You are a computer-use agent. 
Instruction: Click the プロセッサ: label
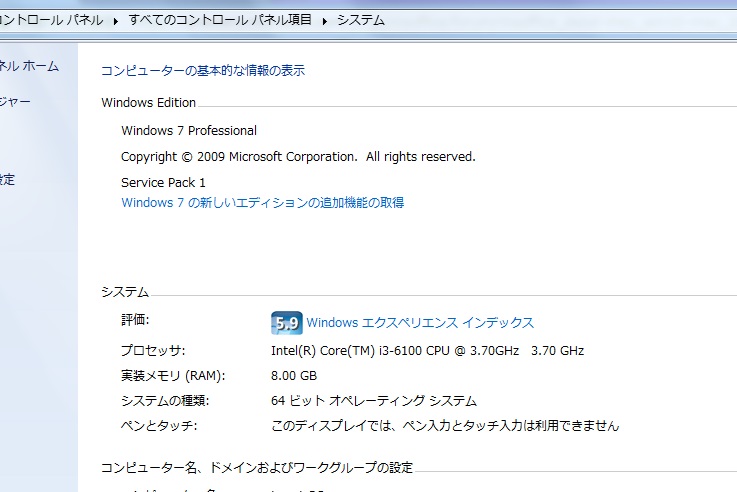pos(153,351)
